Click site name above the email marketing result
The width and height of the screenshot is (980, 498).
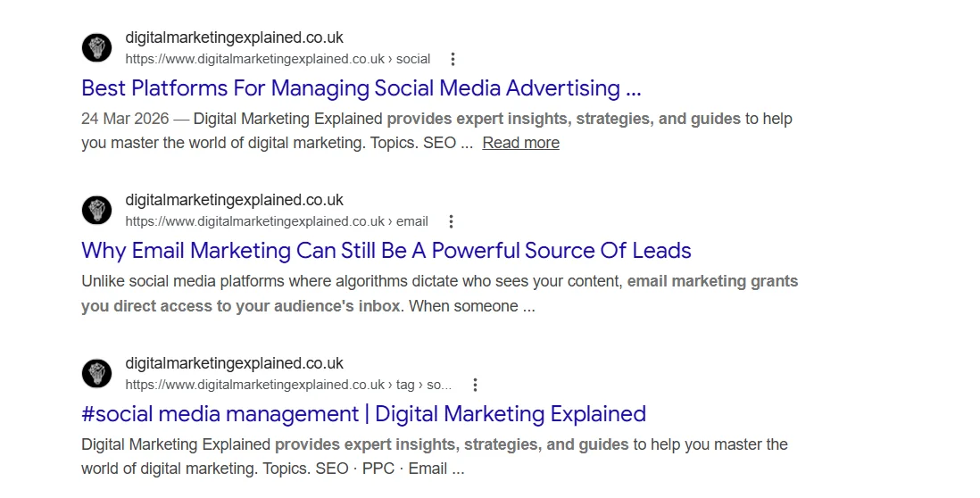pos(234,200)
